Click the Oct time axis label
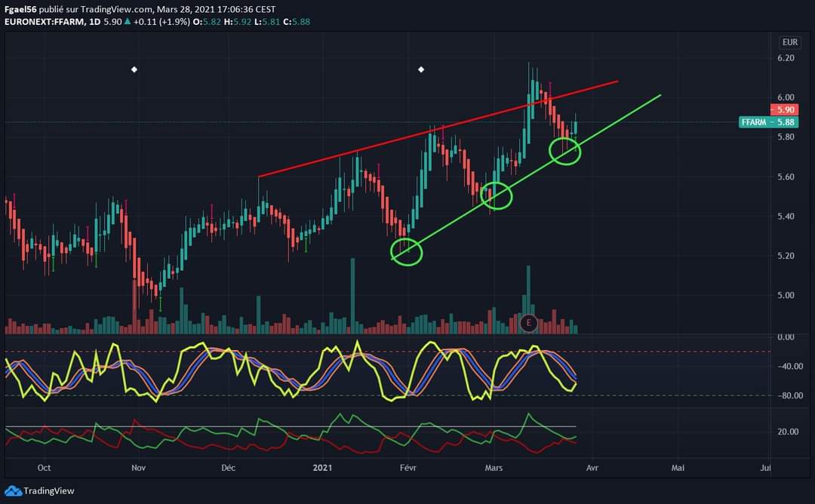Image resolution: width=815 pixels, height=504 pixels. 45,468
